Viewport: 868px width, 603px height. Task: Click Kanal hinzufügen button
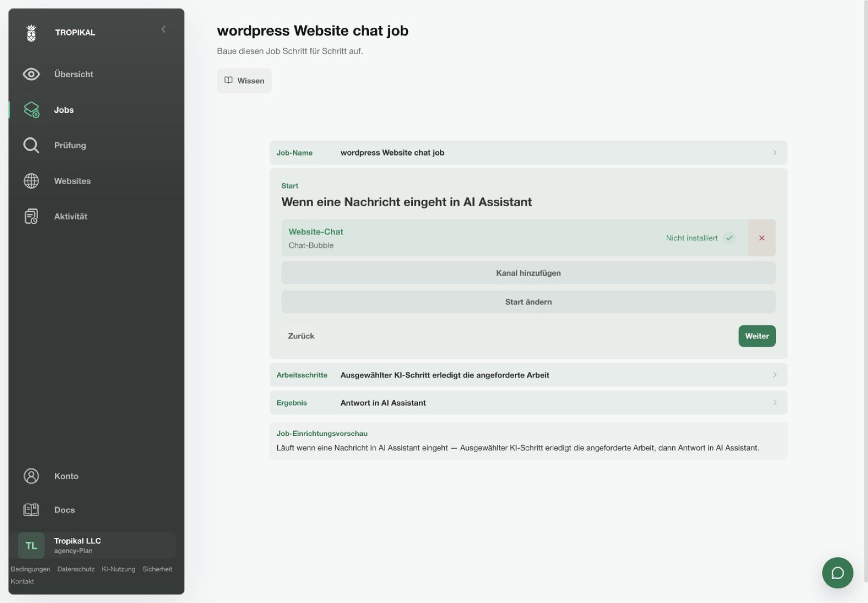pyautogui.click(x=528, y=273)
